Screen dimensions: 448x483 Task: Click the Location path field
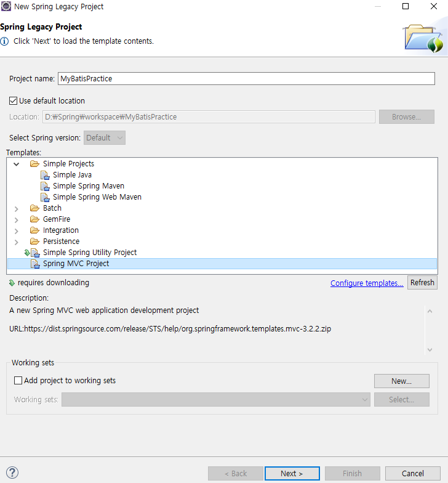tap(209, 117)
